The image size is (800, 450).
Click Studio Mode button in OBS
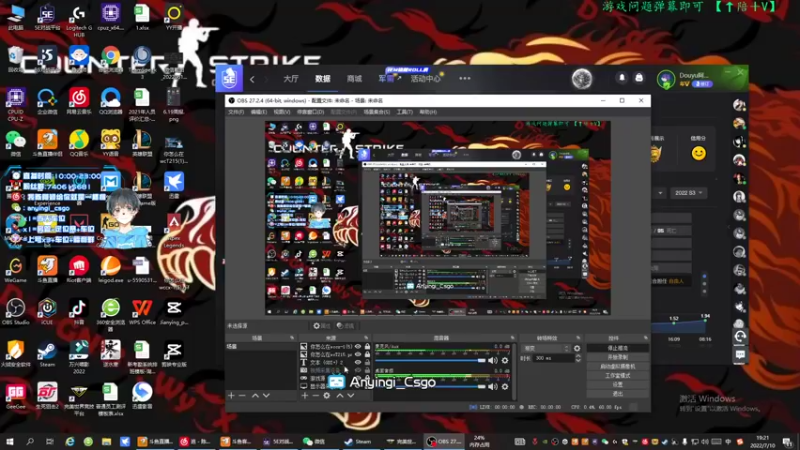[618, 376]
